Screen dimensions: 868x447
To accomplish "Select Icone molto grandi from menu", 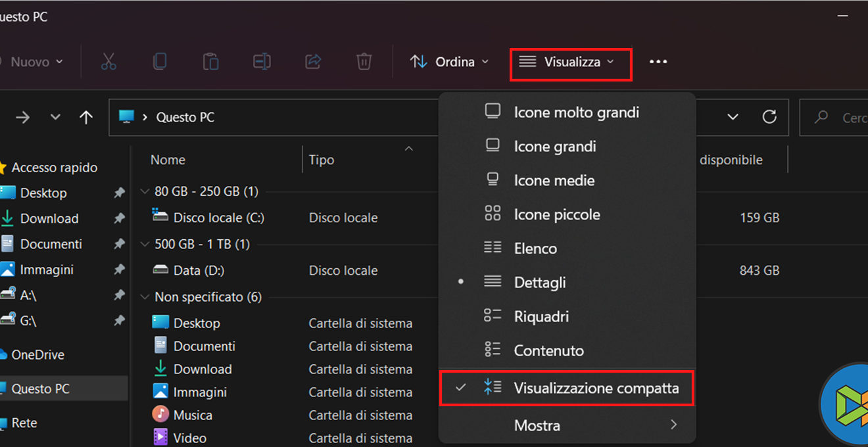I will point(576,112).
